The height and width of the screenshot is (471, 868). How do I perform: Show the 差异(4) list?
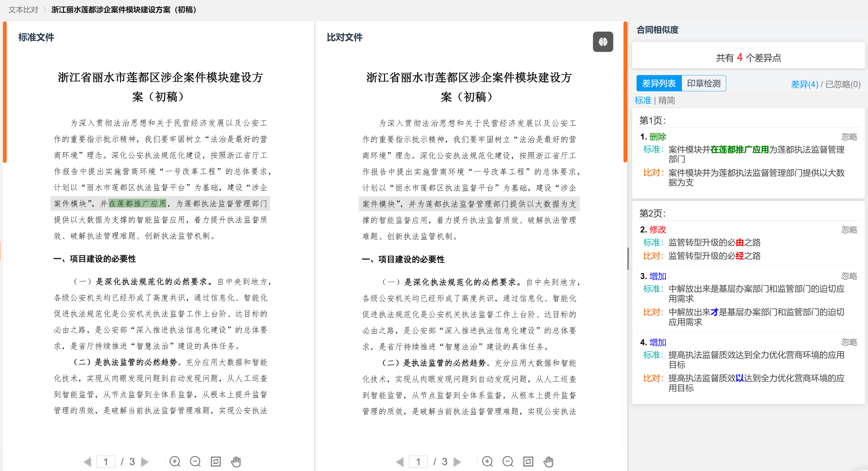pyautogui.click(x=804, y=84)
